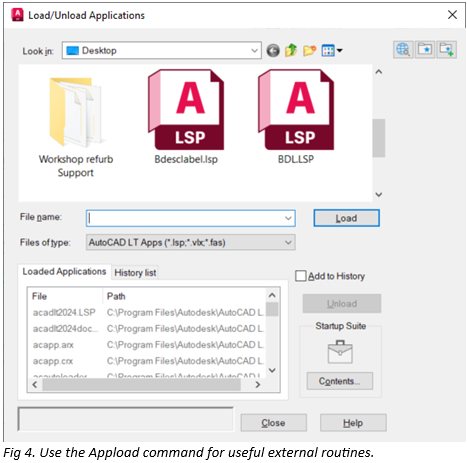This screenshot has height=463, width=467.
Task: Open the Workshop refurb Support folder
Action: coord(76,127)
